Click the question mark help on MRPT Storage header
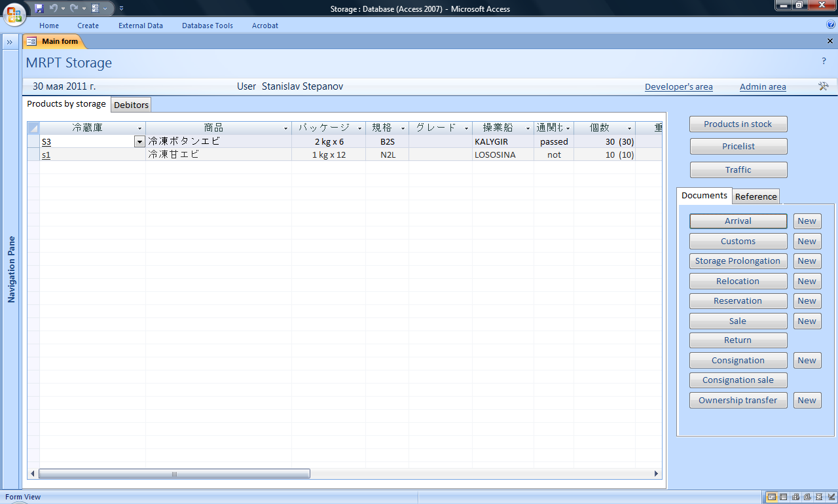Image resolution: width=838 pixels, height=504 pixels. coord(824,61)
